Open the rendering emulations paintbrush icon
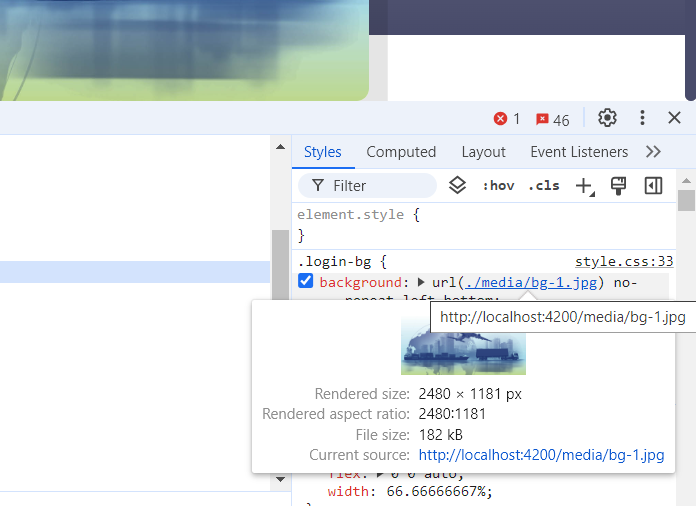 coord(618,185)
